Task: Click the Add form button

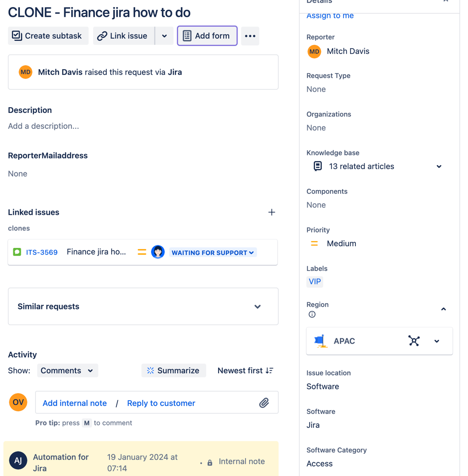Action: click(x=207, y=36)
